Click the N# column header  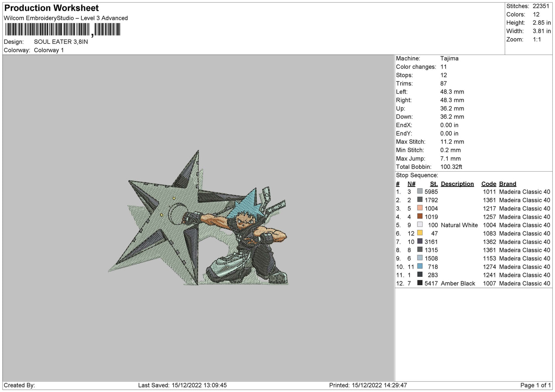tap(411, 184)
